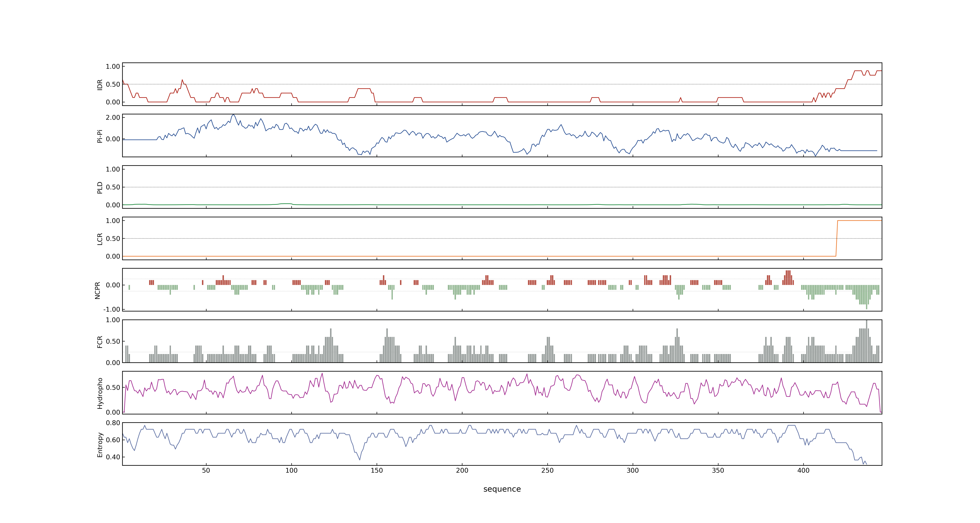The width and height of the screenshot is (980, 523).
Task: Click the LCR axis label
Action: [100, 239]
